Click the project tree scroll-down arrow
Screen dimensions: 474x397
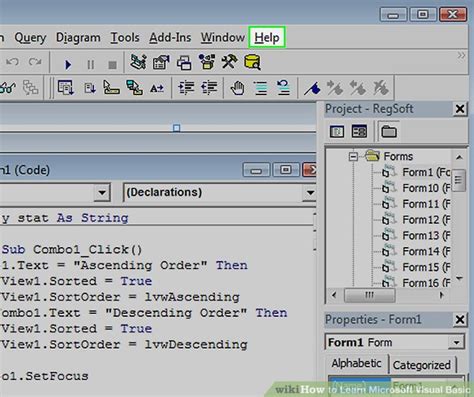tap(459, 279)
